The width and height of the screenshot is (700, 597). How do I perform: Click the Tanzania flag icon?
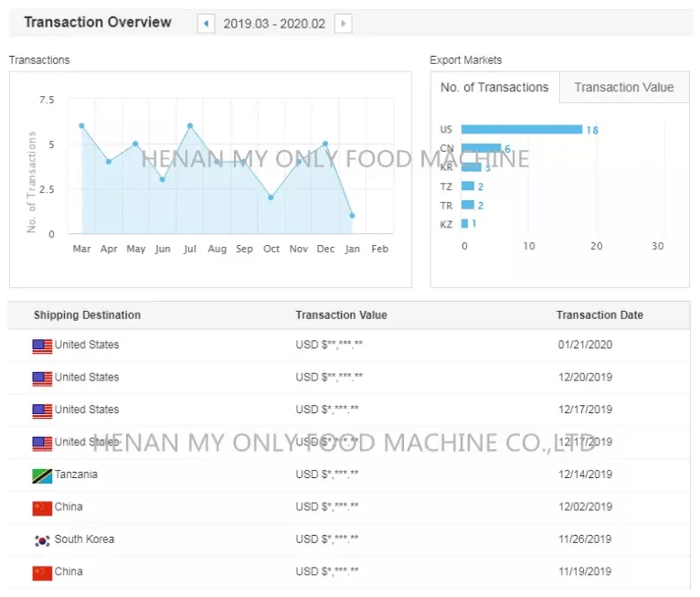tap(42, 475)
